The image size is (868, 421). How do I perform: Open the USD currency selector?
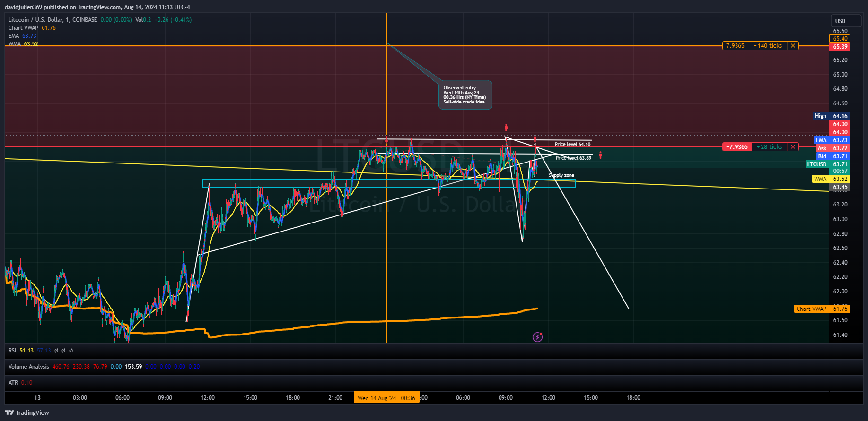pos(846,21)
